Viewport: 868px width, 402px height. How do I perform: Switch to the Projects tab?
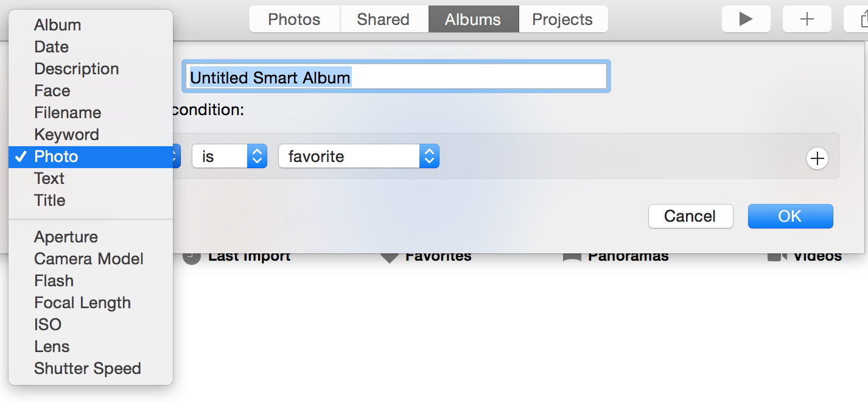[562, 19]
